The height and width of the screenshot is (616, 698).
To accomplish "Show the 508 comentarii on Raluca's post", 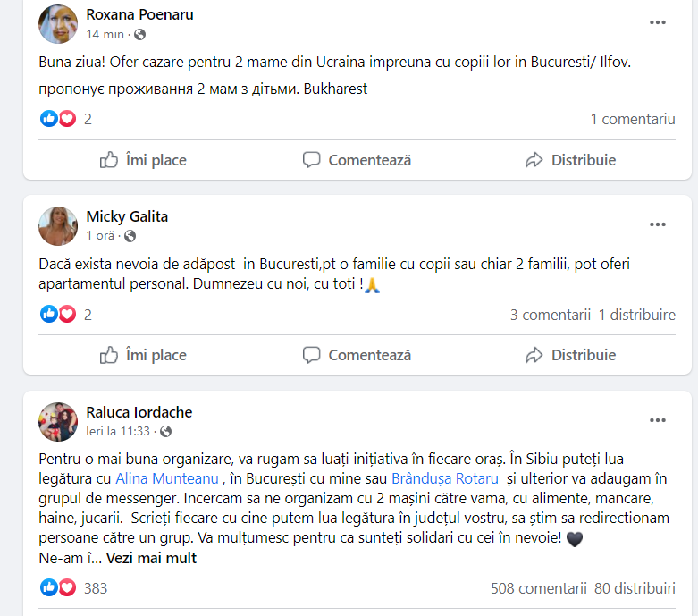I will (539, 588).
